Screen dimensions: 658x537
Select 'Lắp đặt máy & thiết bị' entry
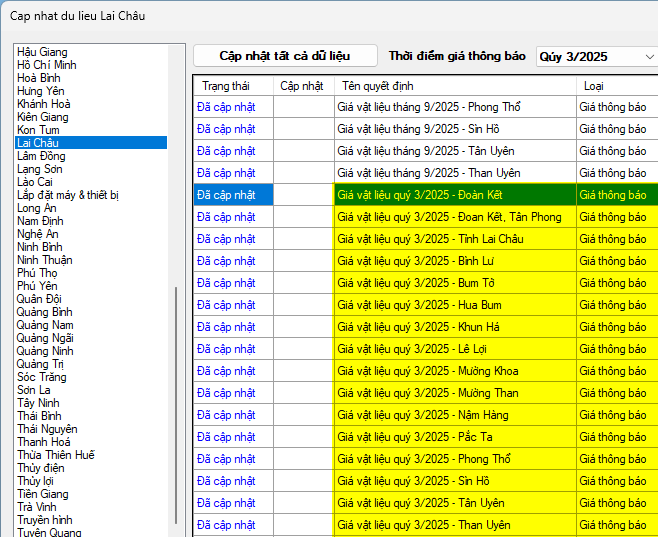[x=68, y=195]
